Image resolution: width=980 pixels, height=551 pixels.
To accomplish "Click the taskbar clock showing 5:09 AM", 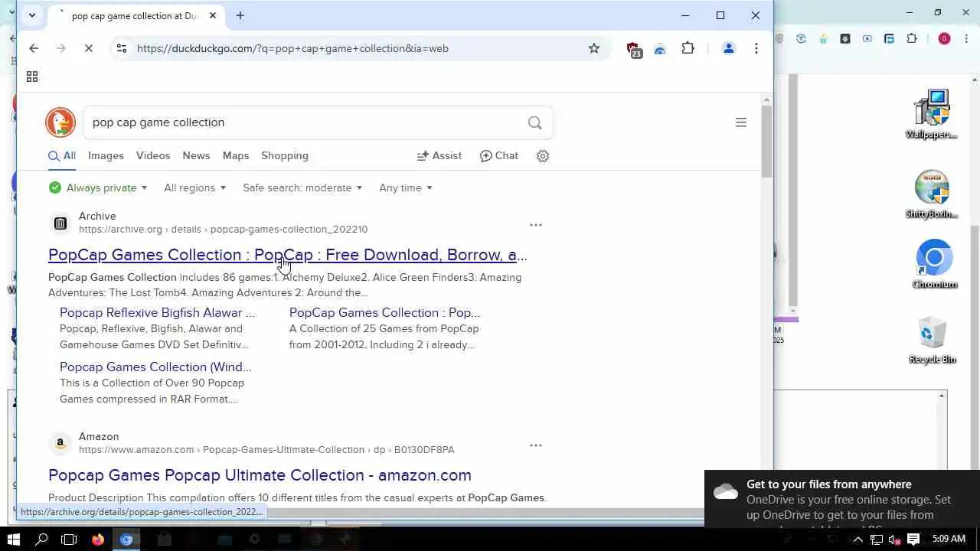I will [x=949, y=539].
